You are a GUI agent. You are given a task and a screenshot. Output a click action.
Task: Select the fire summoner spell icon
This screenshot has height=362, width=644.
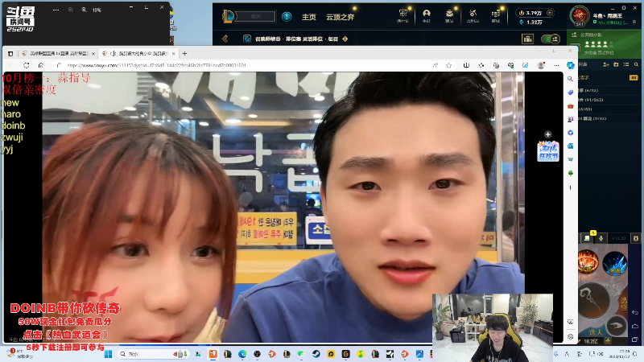pos(588,262)
